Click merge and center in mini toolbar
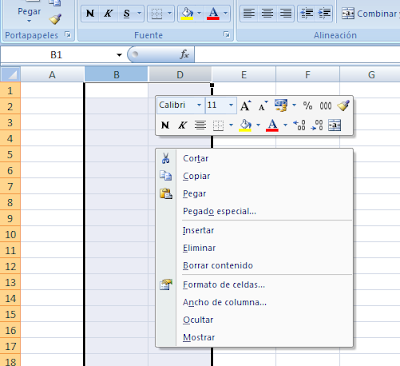 pyautogui.click(x=334, y=125)
